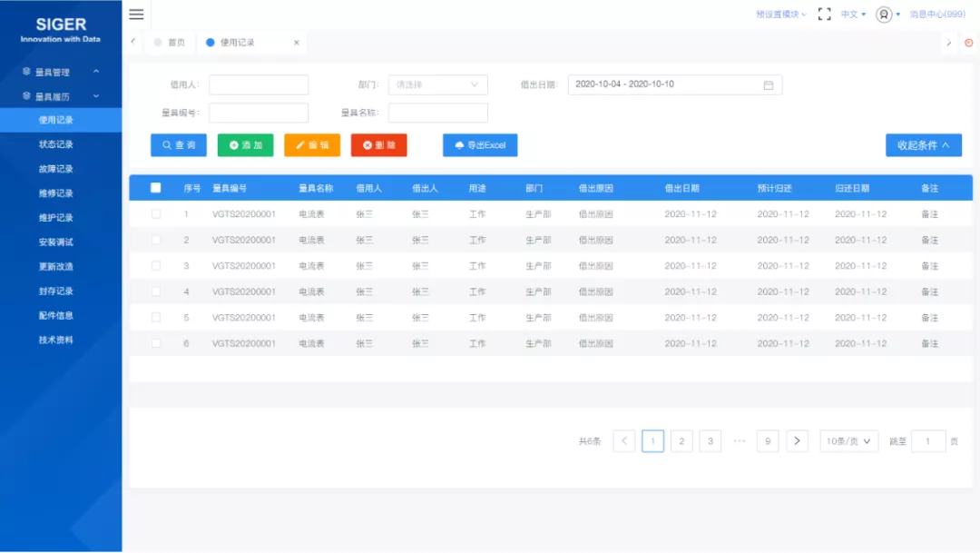Open 使用记录 in the sidebar
The image size is (980, 553).
61,120
